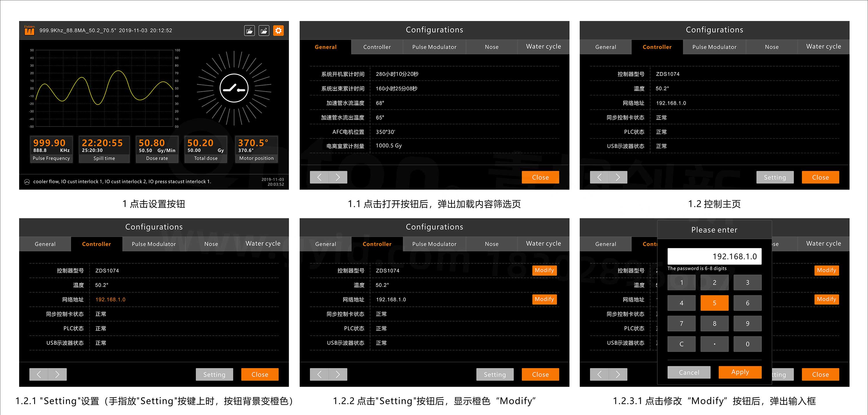Click the Pulse Frequency 999.90 readout box
868x415 pixels.
point(51,149)
